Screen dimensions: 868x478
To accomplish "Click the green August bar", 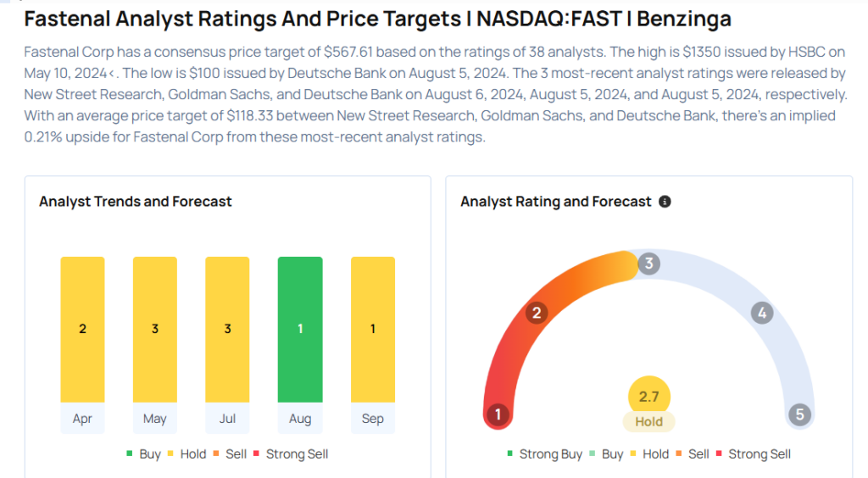I will pos(300,329).
